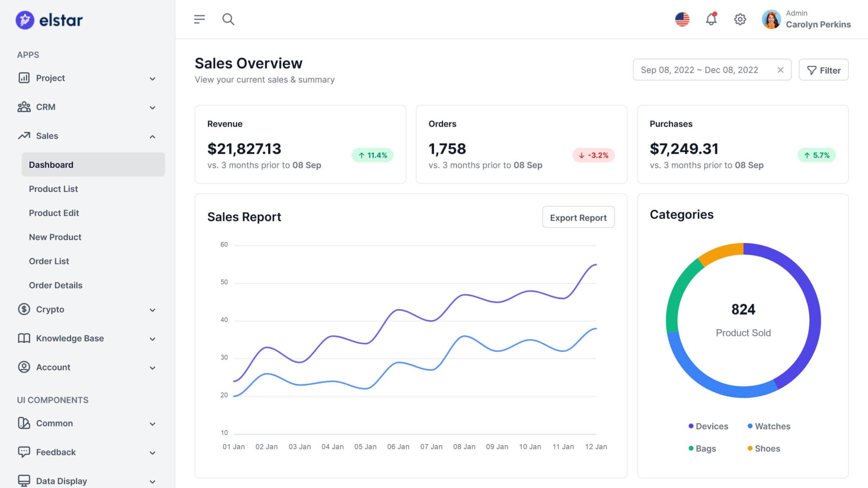The image size is (868, 488).
Task: Open the Dashboard menu item
Action: [93, 164]
